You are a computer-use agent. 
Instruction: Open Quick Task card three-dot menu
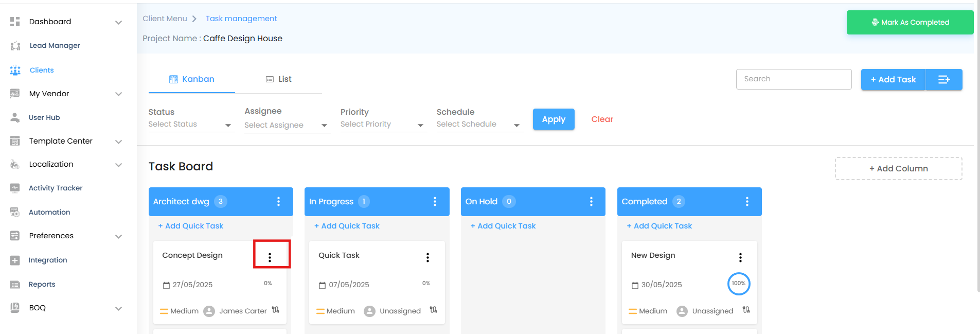[427, 258]
